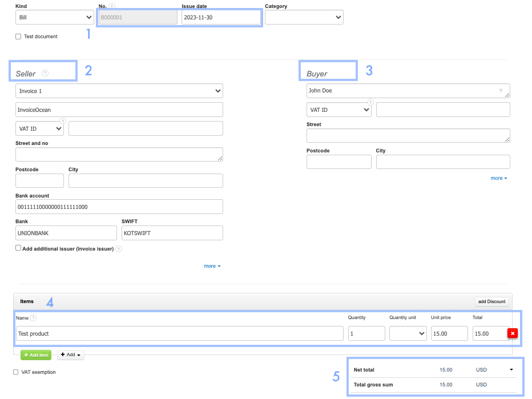Click the help icon beside No. label
Image resolution: width=532 pixels, height=399 pixels.
click(x=111, y=6)
